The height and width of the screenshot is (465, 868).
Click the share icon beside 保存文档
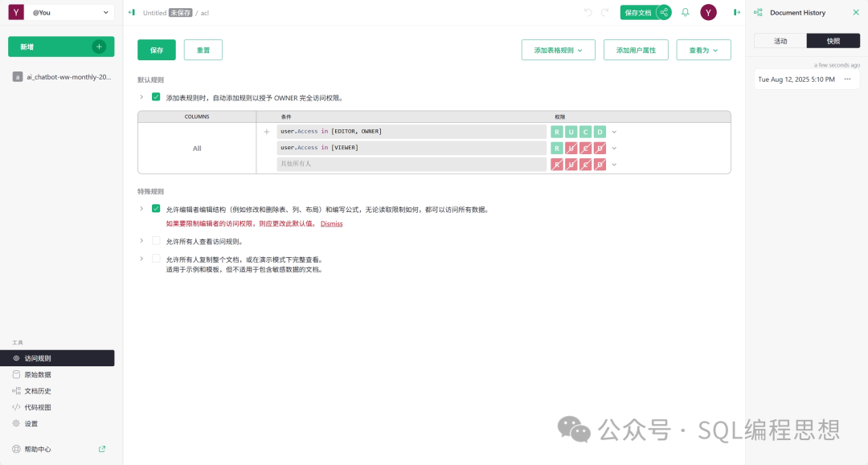664,12
